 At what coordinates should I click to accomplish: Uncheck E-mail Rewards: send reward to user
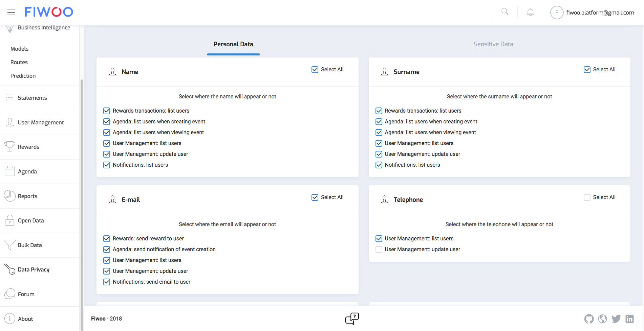(x=107, y=239)
